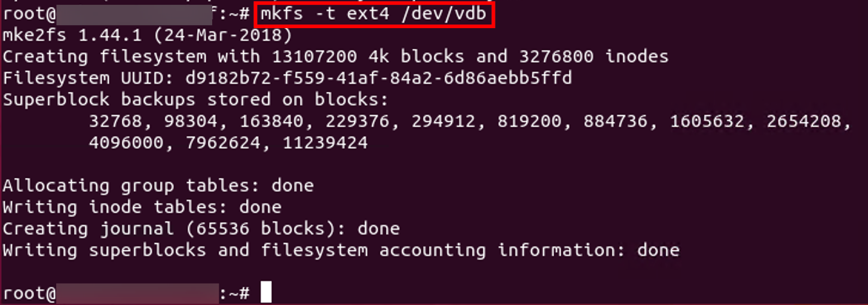Viewport: 868px width, 305px height.
Task: Click done after filesystem accounting information
Action: (658, 250)
